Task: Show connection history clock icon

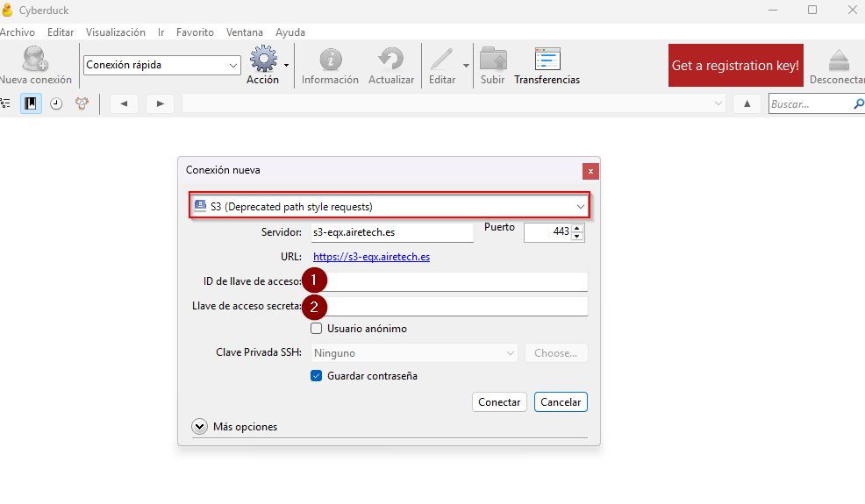Action: (56, 103)
